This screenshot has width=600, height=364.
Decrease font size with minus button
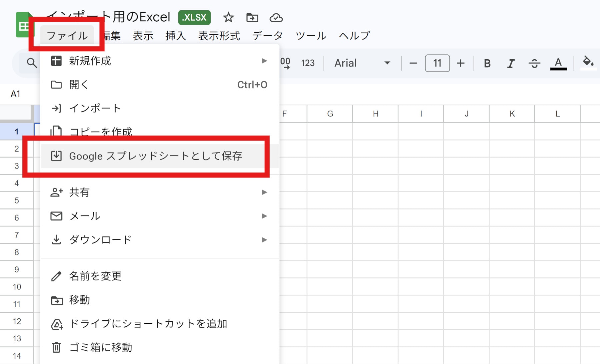point(413,63)
